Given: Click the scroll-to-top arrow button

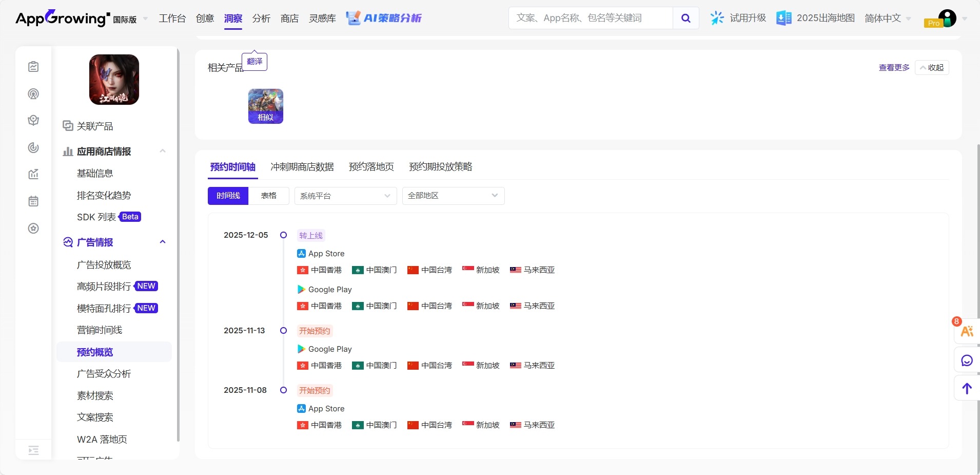Looking at the screenshot, I should pyautogui.click(x=967, y=389).
